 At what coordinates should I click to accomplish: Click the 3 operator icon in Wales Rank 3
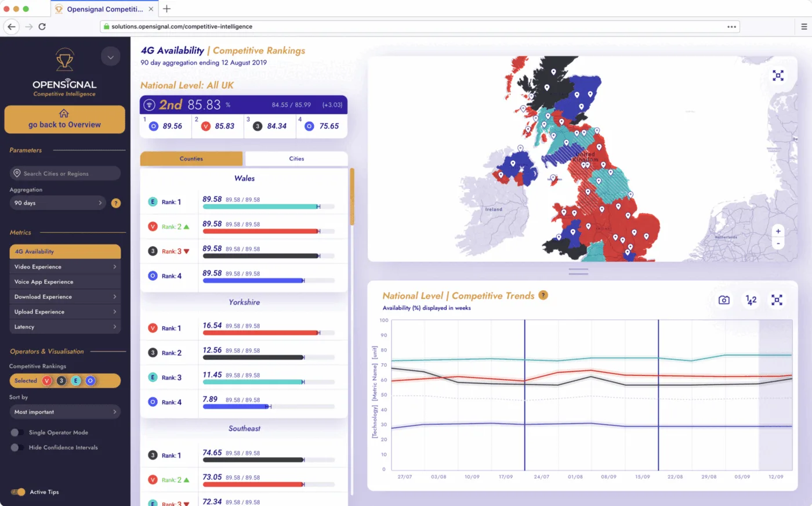(x=153, y=251)
